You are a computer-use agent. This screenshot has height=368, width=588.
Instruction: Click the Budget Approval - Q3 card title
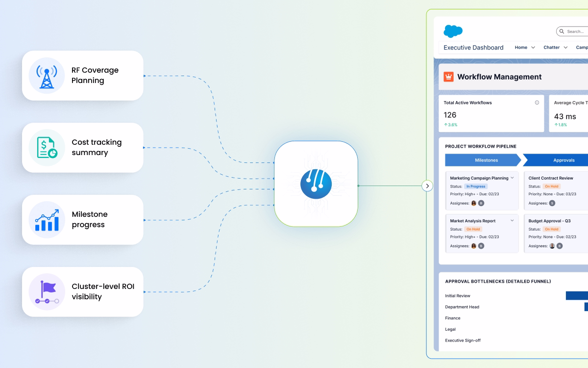(x=549, y=221)
